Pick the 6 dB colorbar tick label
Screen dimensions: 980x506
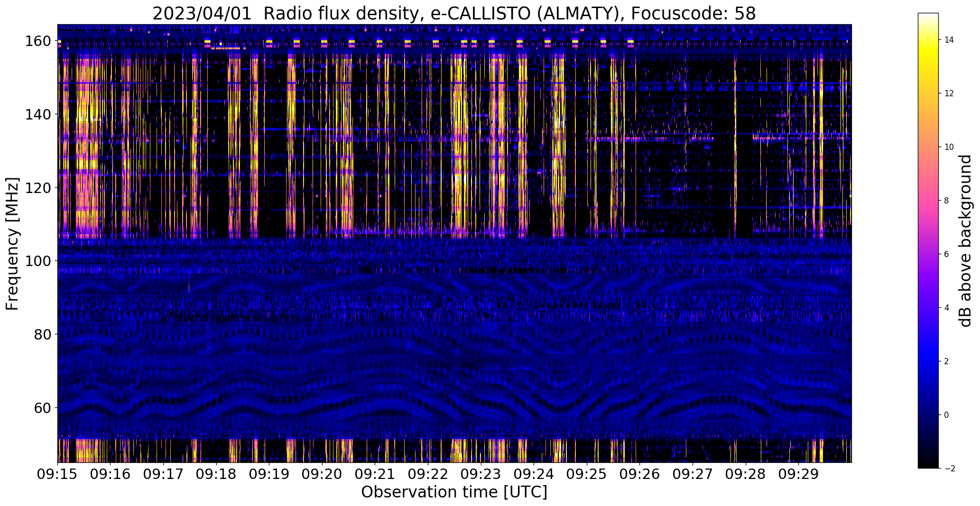[x=947, y=254]
